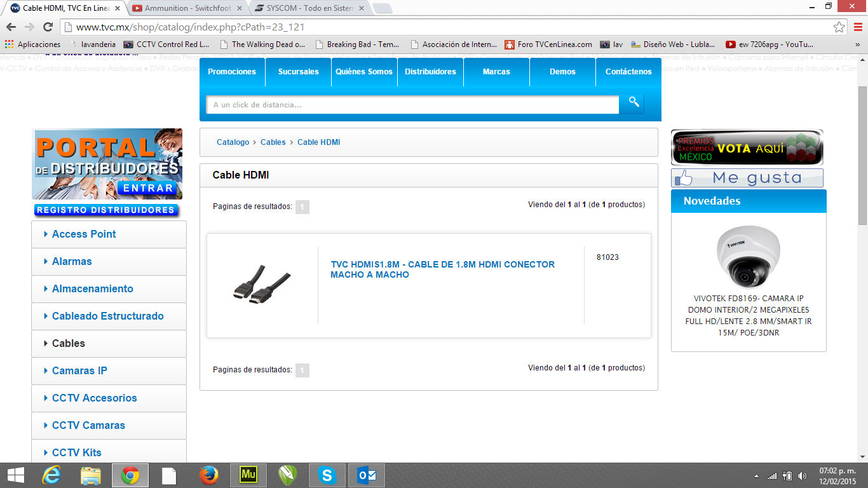The height and width of the screenshot is (488, 868).
Task: Launch Firefox from the taskbar
Action: point(208,475)
